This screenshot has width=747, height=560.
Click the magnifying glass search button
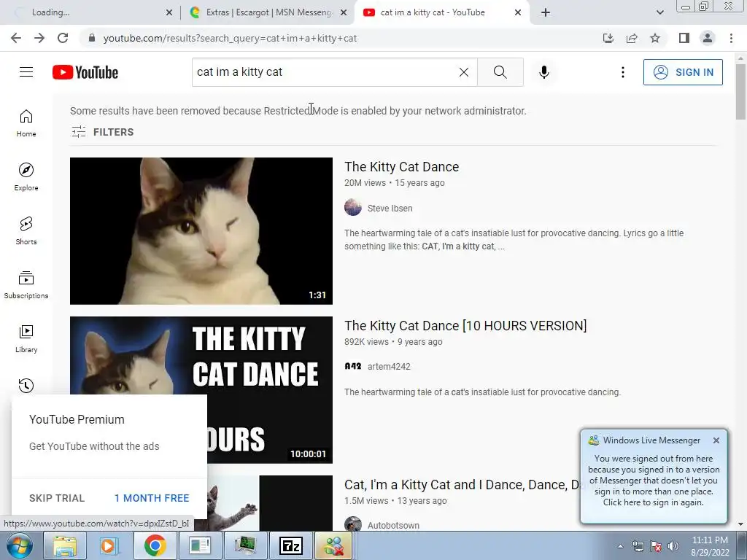coord(500,72)
